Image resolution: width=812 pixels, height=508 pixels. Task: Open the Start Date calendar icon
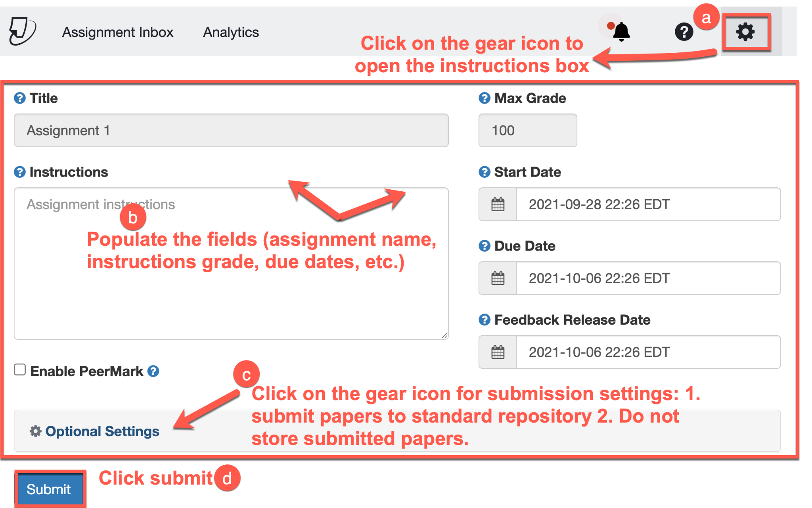pos(498,204)
